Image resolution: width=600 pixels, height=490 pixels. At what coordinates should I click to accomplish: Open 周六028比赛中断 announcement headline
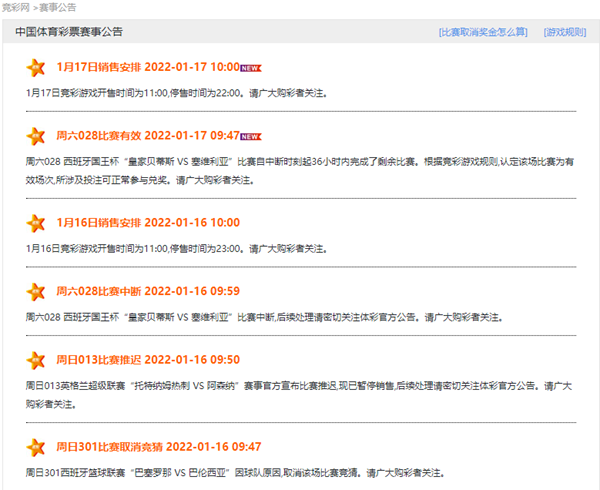point(148,291)
